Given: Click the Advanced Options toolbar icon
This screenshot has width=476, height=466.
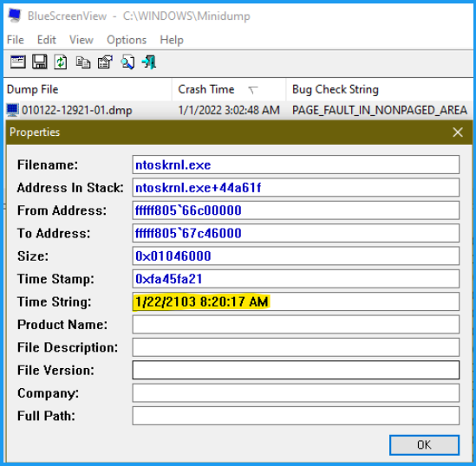Looking at the screenshot, I should 18,62.
